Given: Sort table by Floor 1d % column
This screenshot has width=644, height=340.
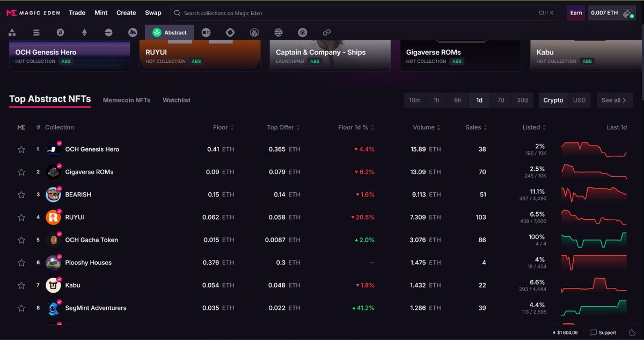Looking at the screenshot, I should (x=356, y=127).
